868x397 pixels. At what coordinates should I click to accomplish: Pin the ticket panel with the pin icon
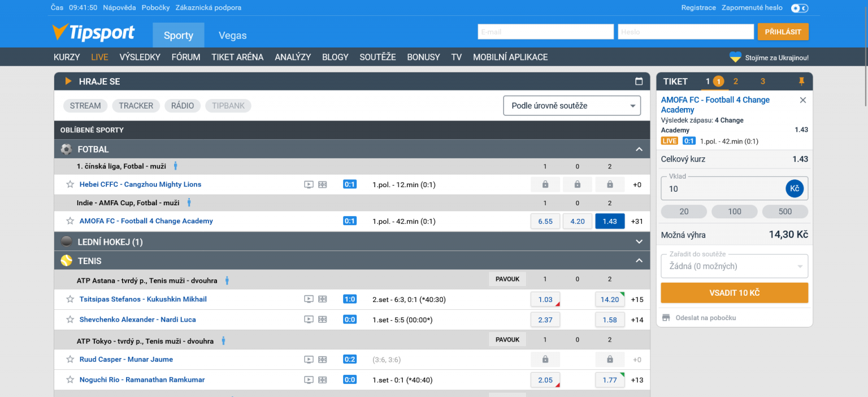click(801, 81)
